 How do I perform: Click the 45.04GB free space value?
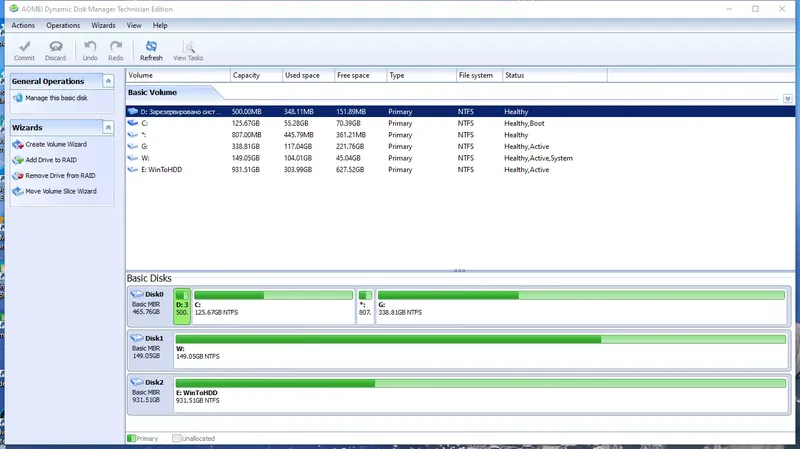pyautogui.click(x=348, y=158)
